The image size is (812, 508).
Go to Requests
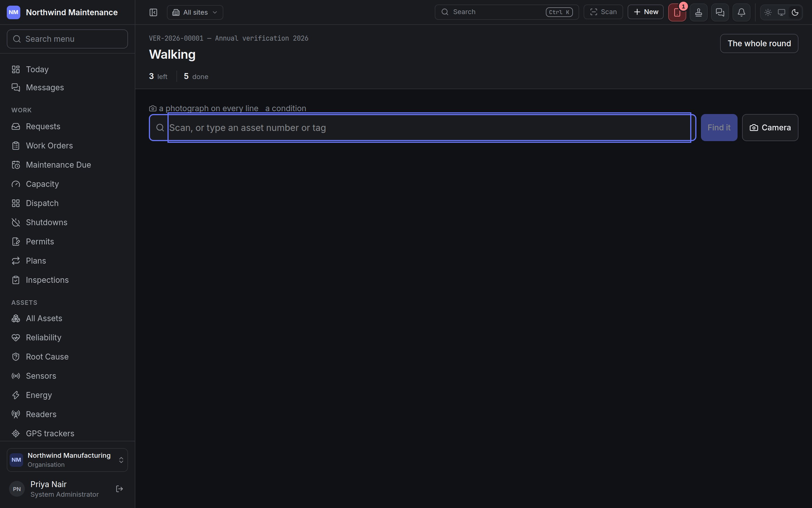coord(67,126)
